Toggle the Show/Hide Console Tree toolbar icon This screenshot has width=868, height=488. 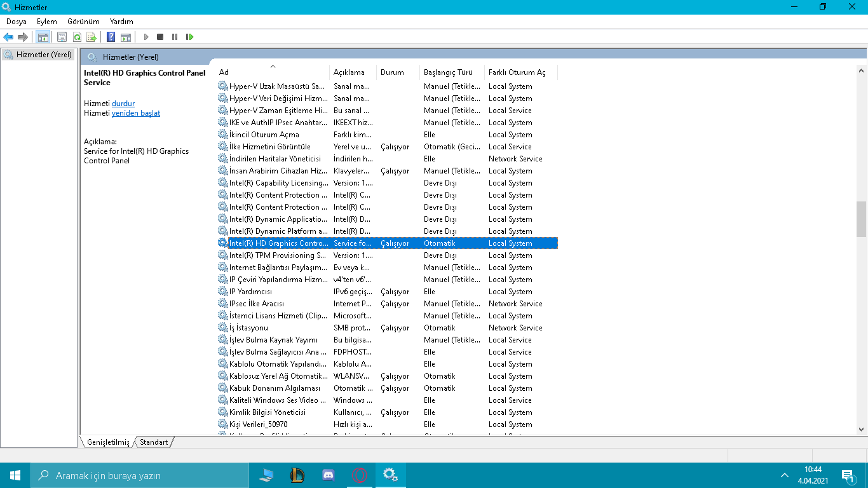coord(43,37)
